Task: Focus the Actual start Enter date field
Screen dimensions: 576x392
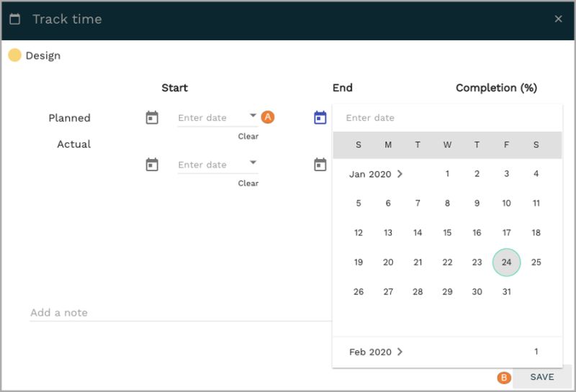Action: coord(217,165)
